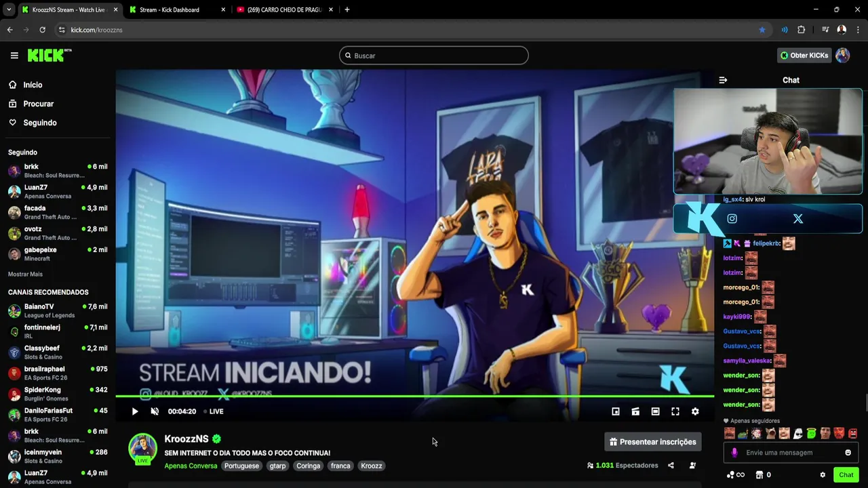This screenshot has width=868, height=488.
Task: Toggle theater mode in player
Action: pyautogui.click(x=655, y=411)
